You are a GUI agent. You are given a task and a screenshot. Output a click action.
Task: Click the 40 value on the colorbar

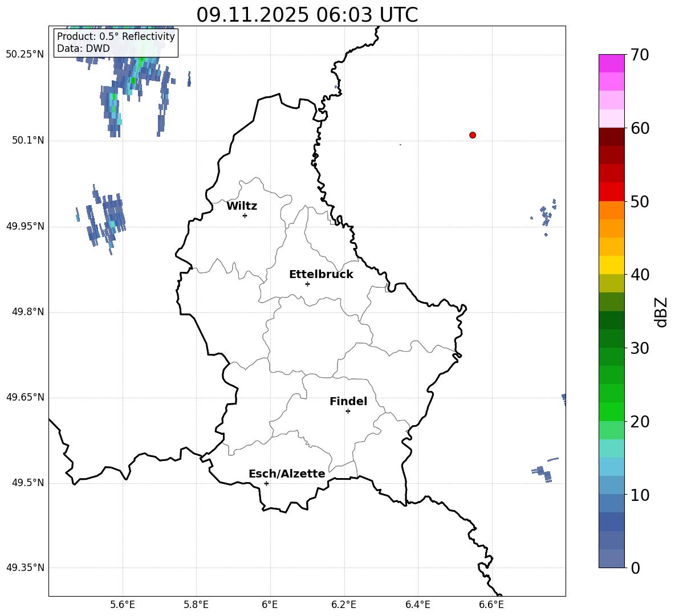tap(639, 275)
